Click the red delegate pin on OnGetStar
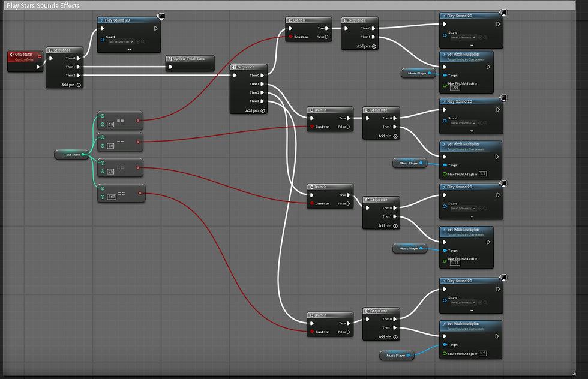This screenshot has width=588, height=379. coord(40,56)
